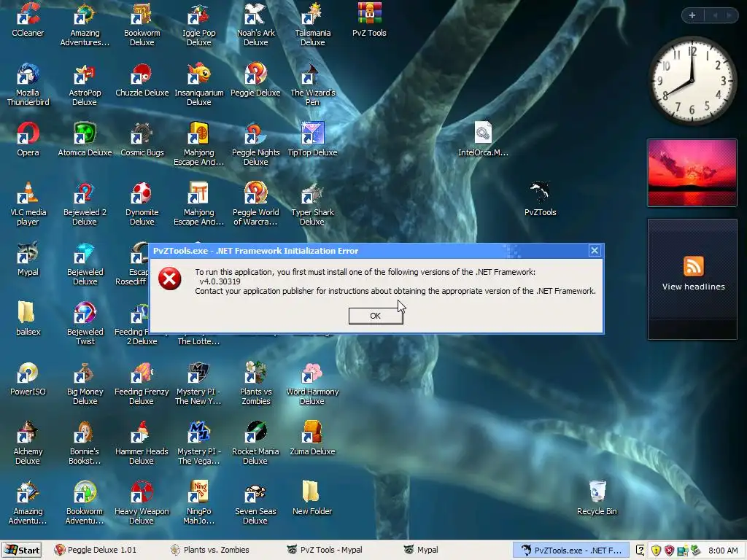
Task: Select The Wizard's Pen icon
Action: tap(312, 85)
